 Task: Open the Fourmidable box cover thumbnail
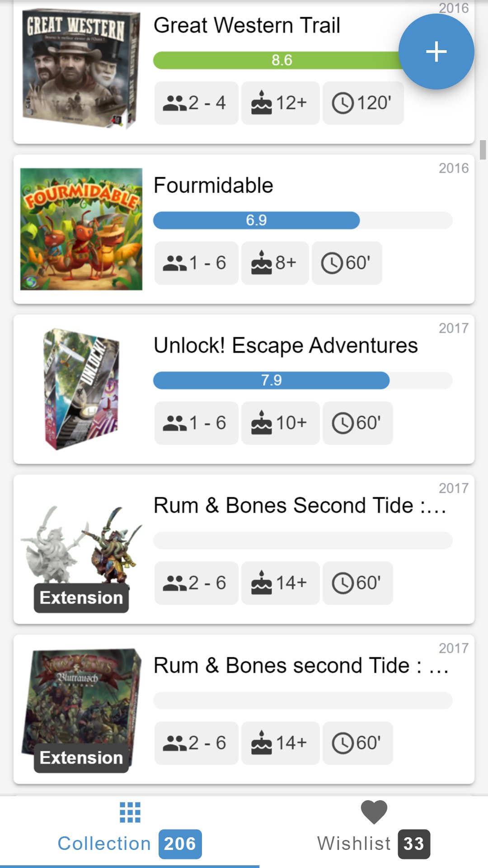(x=81, y=229)
